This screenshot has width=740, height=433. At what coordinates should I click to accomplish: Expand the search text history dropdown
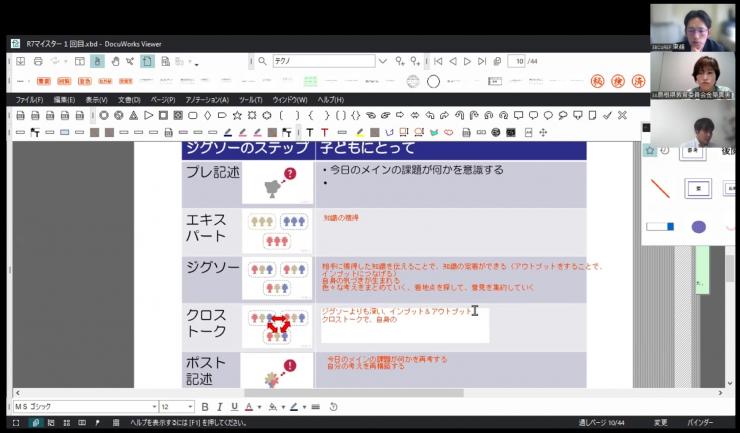(382, 61)
